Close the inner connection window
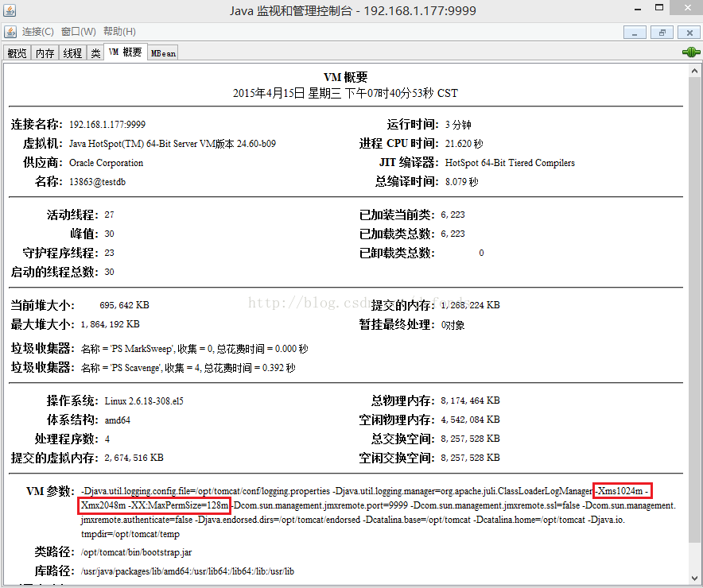 [x=689, y=33]
